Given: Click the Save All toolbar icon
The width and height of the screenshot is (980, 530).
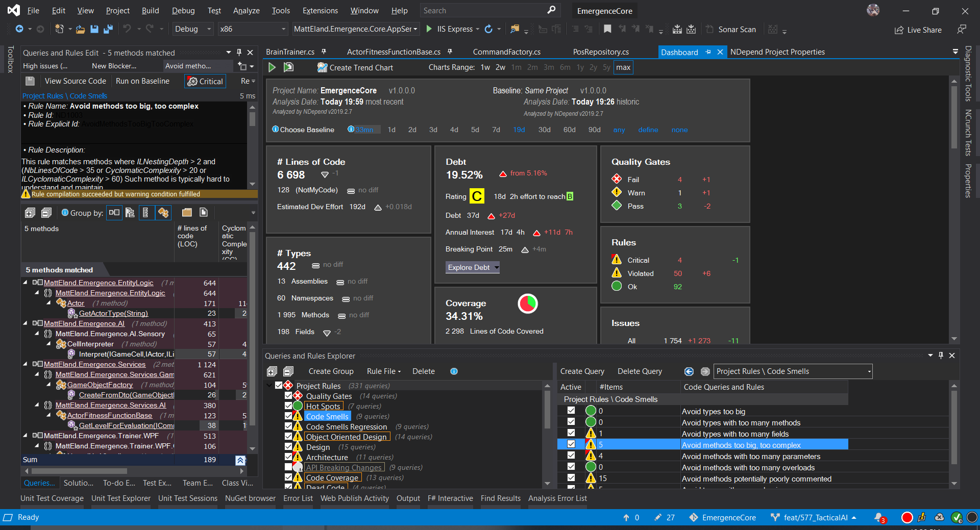Looking at the screenshot, I should click(108, 29).
